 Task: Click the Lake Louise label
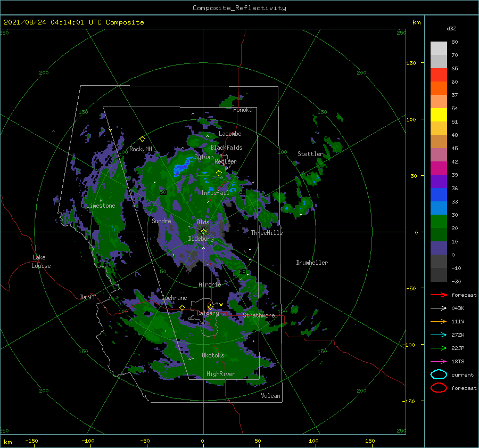pos(41,262)
